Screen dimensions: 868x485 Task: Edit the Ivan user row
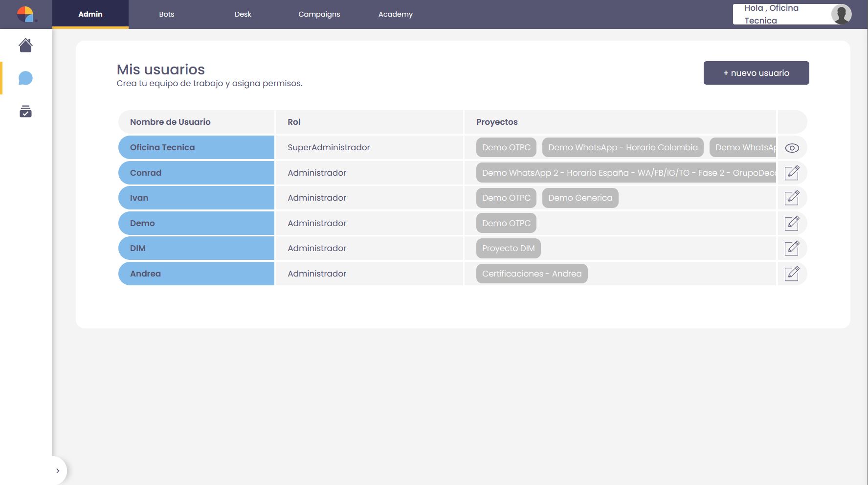792,198
